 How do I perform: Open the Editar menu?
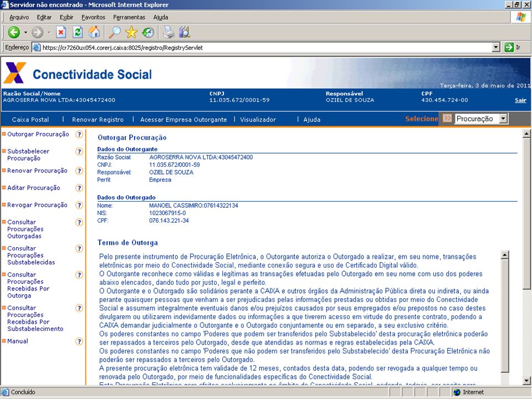click(44, 17)
